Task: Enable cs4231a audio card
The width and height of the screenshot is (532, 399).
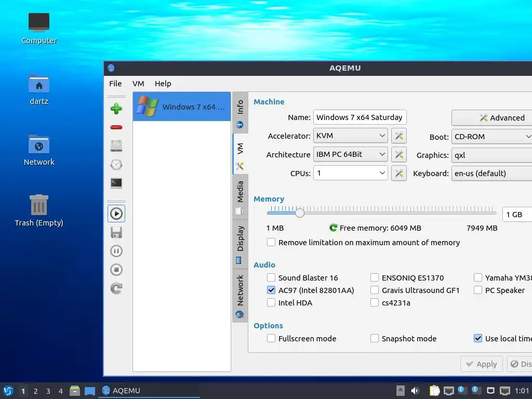Action: (375, 303)
